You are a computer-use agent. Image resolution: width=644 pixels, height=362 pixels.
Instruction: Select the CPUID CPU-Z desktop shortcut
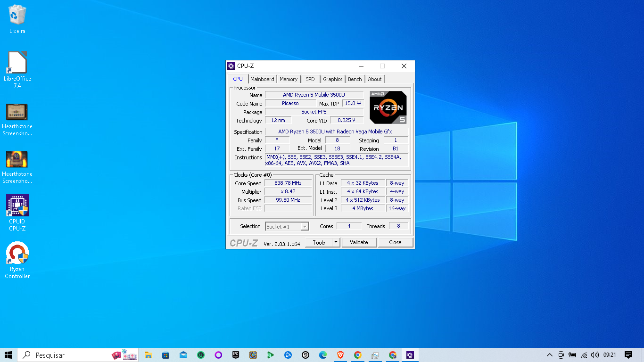pyautogui.click(x=17, y=212)
